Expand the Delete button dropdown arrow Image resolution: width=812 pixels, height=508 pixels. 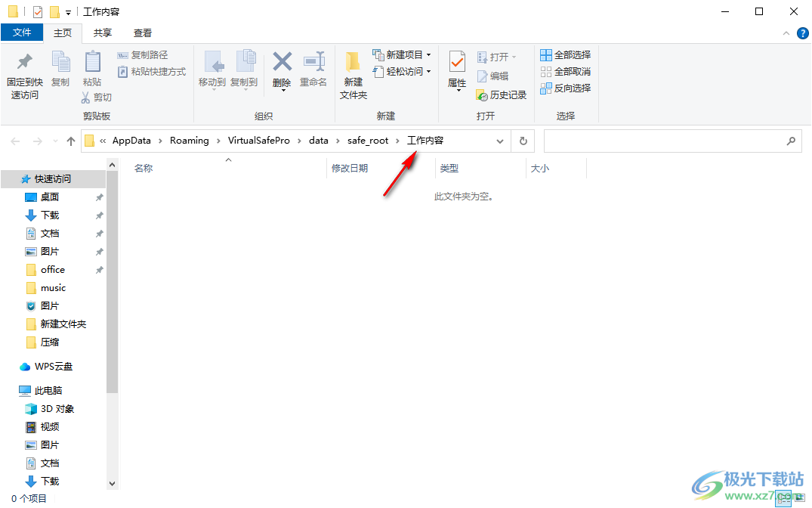[283, 91]
